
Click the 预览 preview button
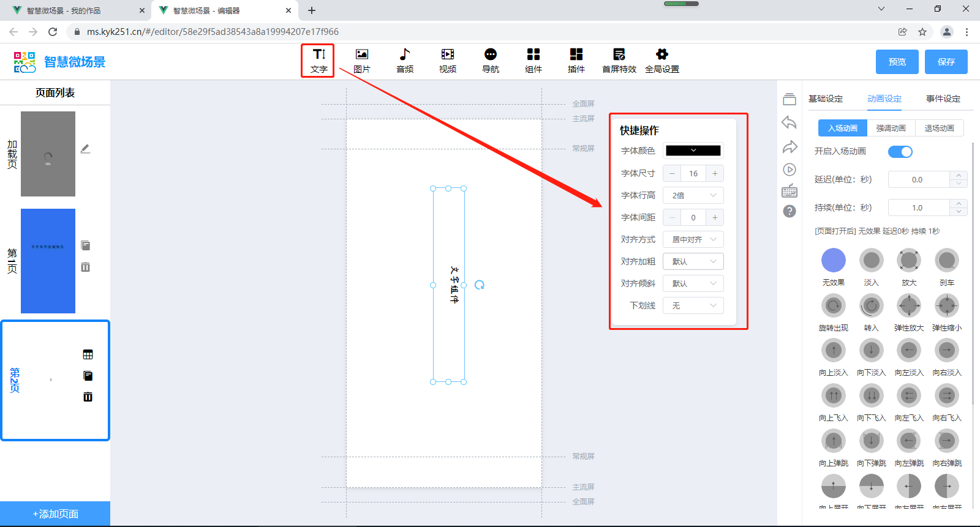pos(897,62)
